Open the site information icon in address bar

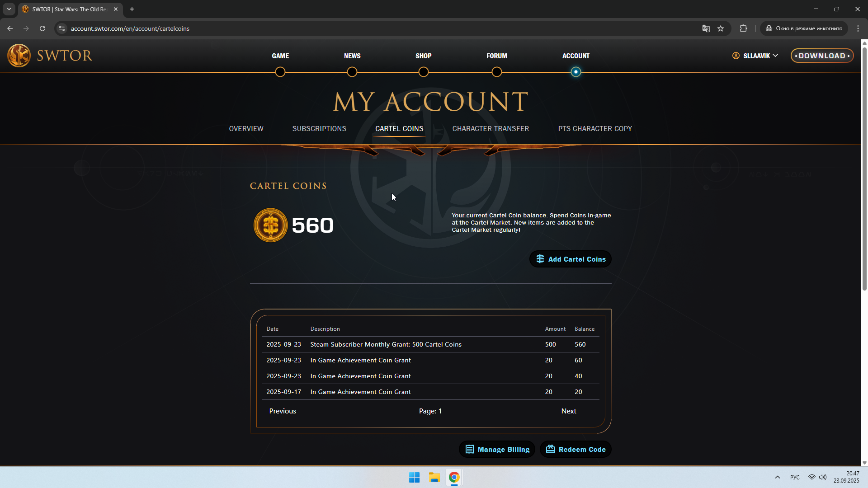[x=62, y=28]
